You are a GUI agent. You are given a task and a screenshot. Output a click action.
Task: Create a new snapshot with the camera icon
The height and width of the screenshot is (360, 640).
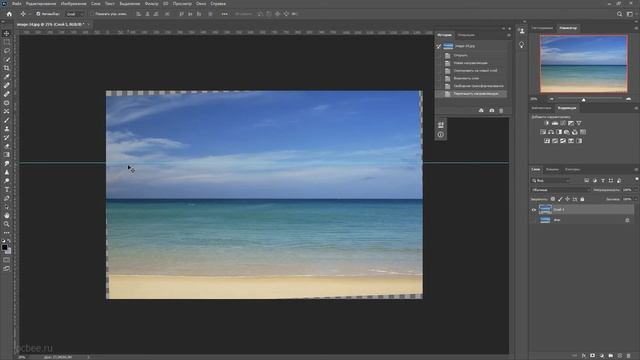tap(491, 110)
